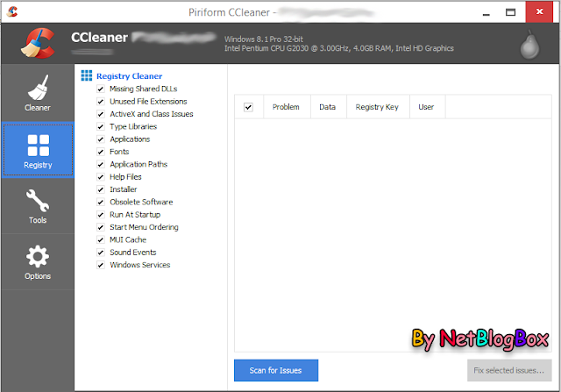Select the Registry section
Screen dimensions: 561x392
tap(38, 150)
